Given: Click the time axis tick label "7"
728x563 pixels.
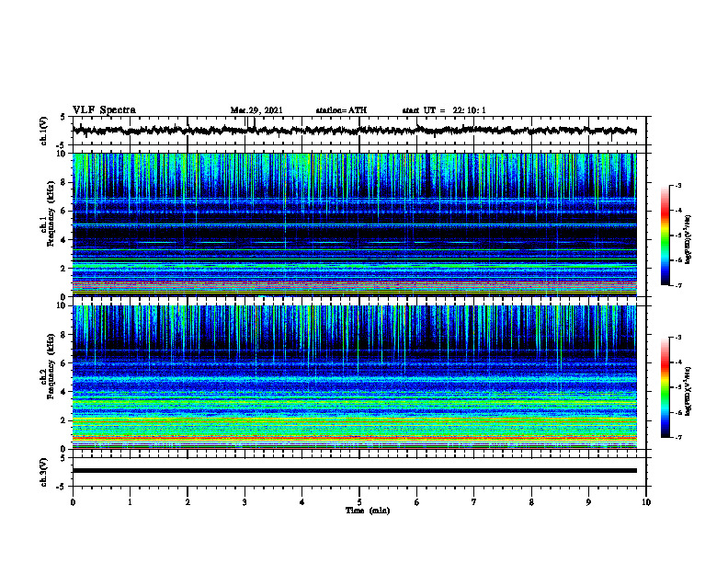Looking at the screenshot, I should (x=474, y=502).
